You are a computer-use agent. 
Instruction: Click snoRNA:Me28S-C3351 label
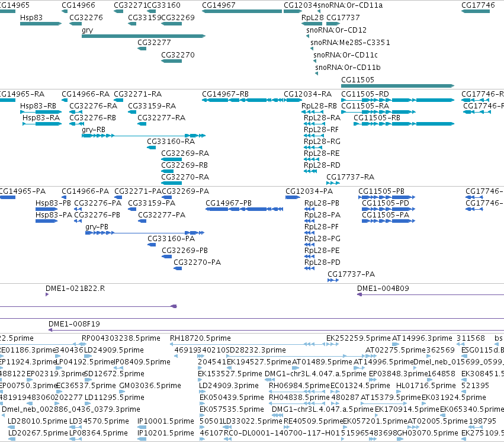[350, 43]
